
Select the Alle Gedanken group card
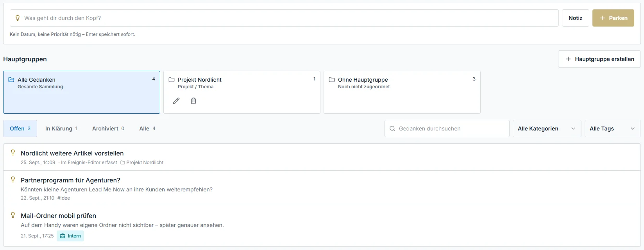pyautogui.click(x=82, y=92)
